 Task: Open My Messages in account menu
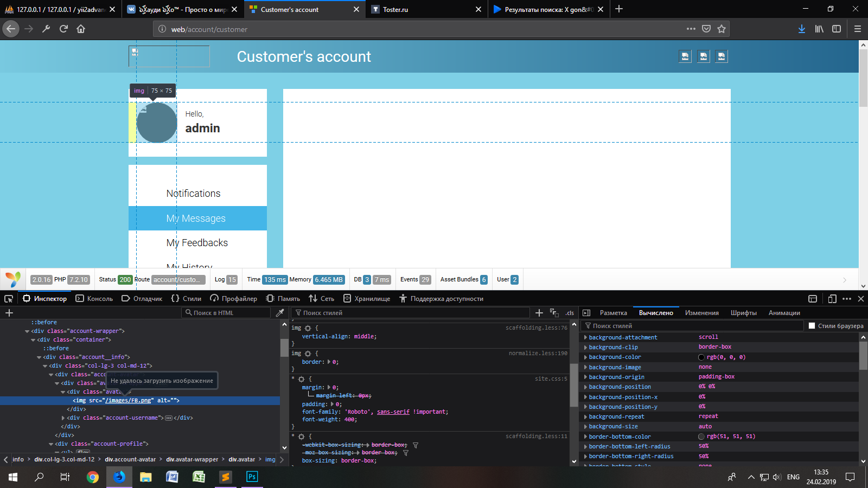coord(196,219)
